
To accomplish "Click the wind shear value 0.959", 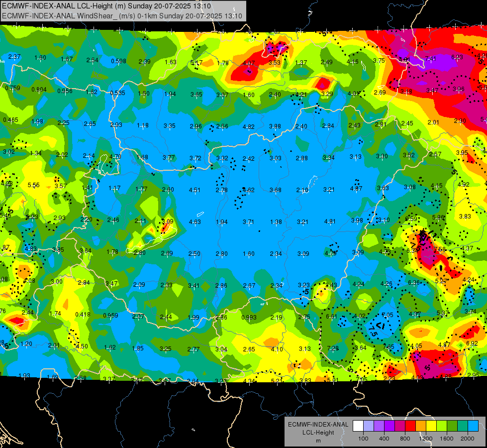I will click(110, 316).
